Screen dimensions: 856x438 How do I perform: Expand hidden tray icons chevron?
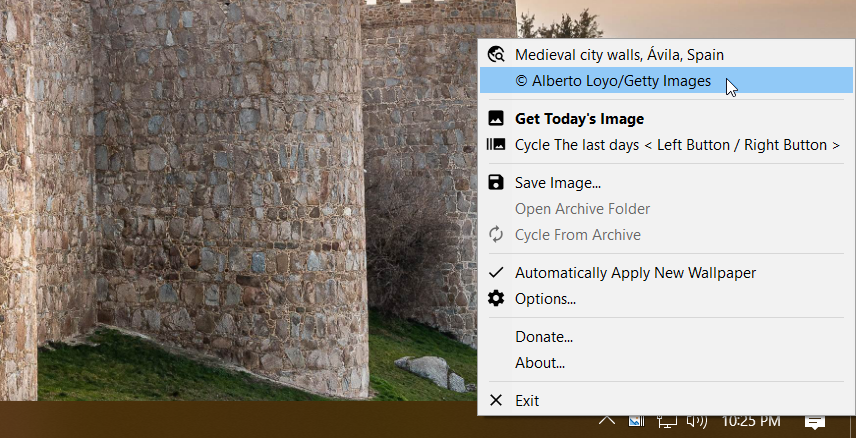[x=607, y=420]
